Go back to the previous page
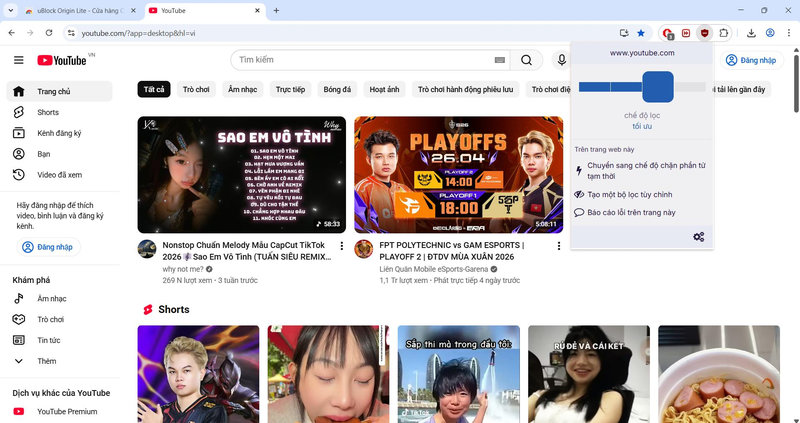 12,33
